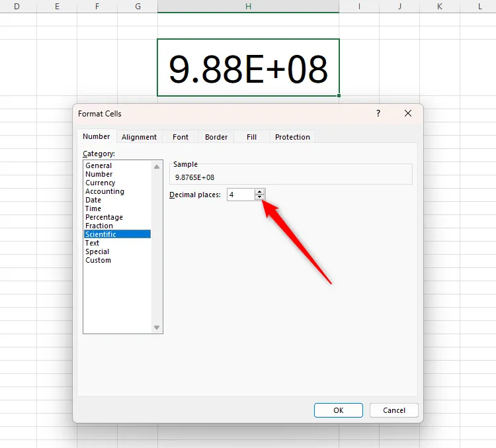This screenshot has height=448, width=496.
Task: Select column D header
Action: point(17,7)
